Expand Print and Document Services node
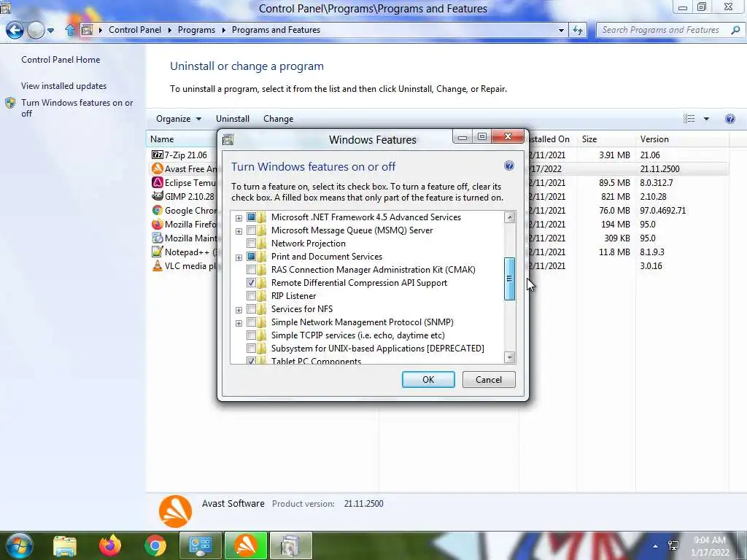 (x=239, y=257)
